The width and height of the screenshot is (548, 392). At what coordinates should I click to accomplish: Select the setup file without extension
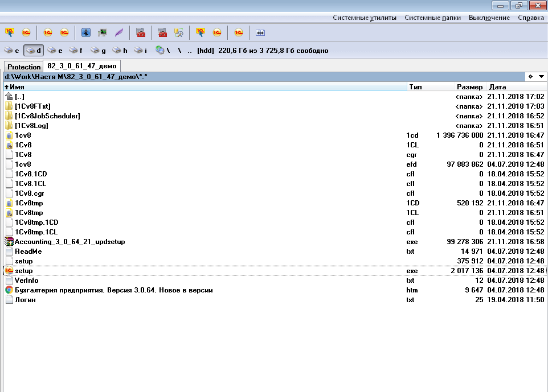(x=275, y=261)
